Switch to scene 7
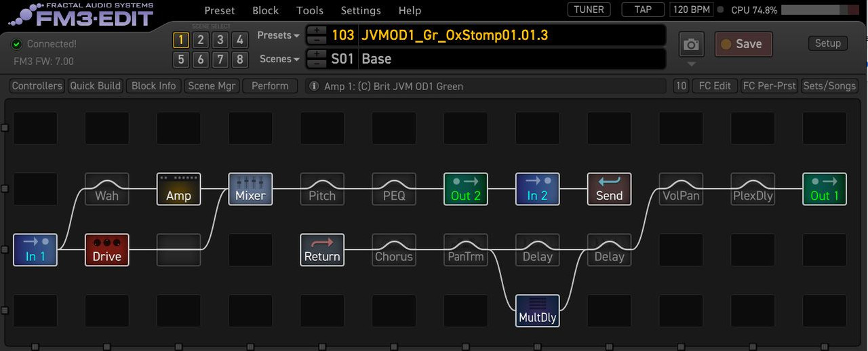Screen dimensions: 868x351 click(x=220, y=60)
